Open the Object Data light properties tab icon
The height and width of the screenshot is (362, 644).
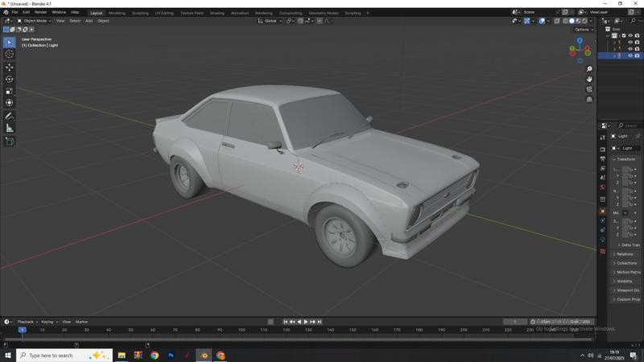coord(602,240)
